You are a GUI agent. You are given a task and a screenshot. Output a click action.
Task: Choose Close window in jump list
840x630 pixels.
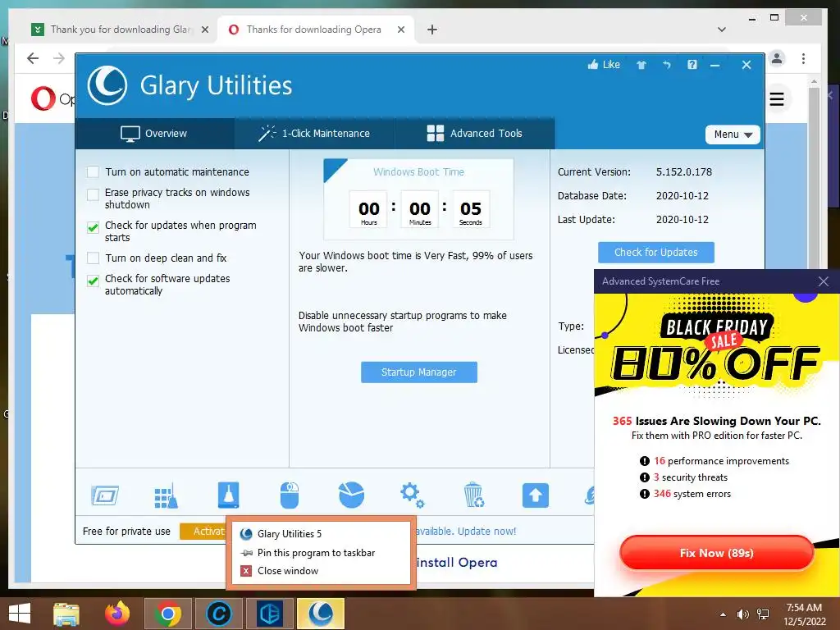pyautogui.click(x=322, y=571)
